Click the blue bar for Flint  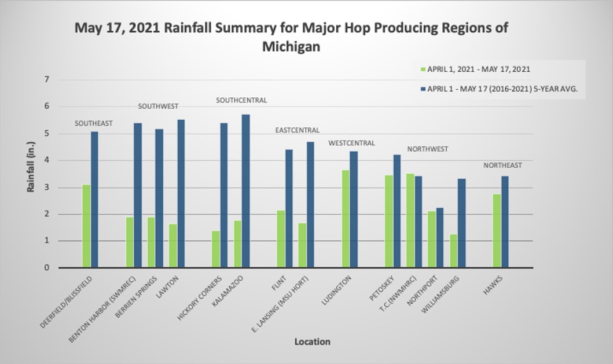(289, 208)
